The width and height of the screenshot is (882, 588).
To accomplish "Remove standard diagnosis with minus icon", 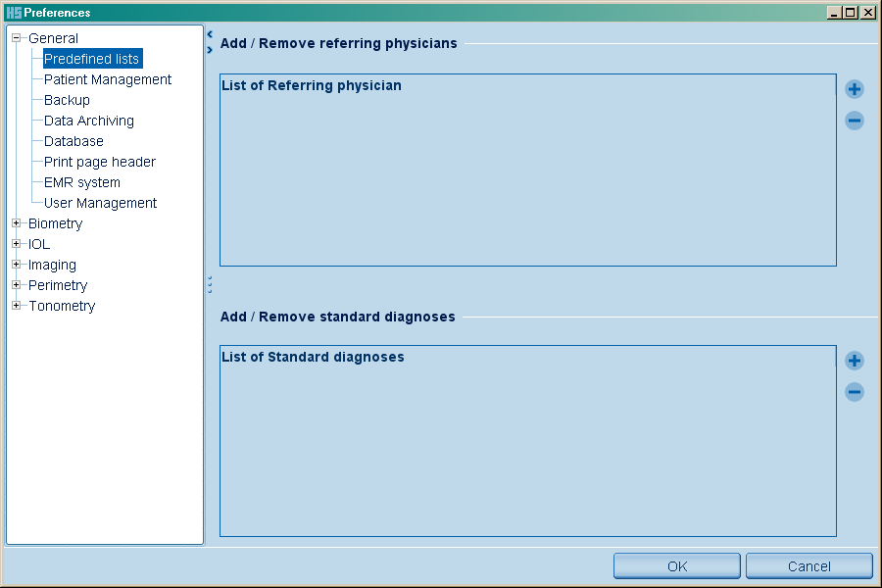I will pyautogui.click(x=855, y=392).
